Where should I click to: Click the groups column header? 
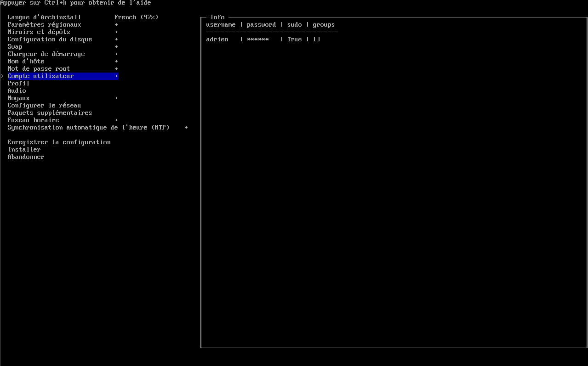pyautogui.click(x=324, y=24)
